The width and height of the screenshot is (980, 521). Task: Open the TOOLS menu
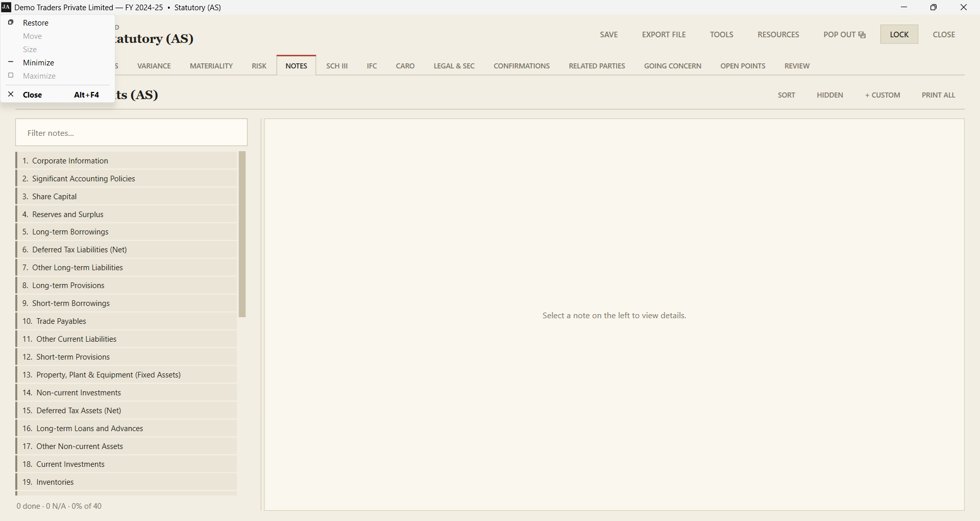coord(721,34)
